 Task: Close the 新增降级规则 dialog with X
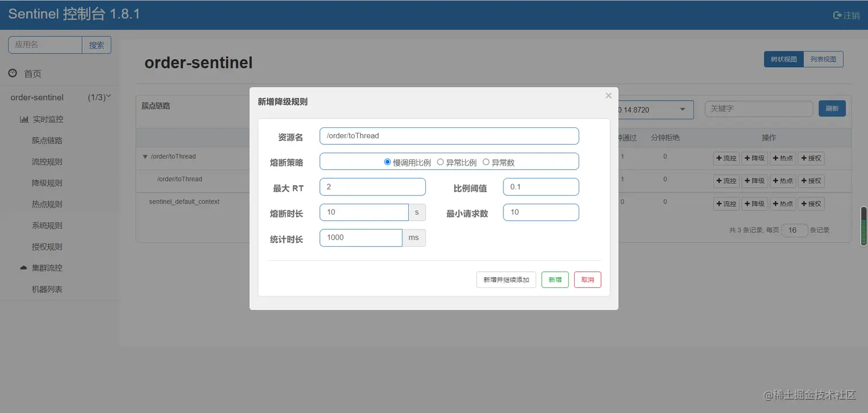(x=609, y=96)
